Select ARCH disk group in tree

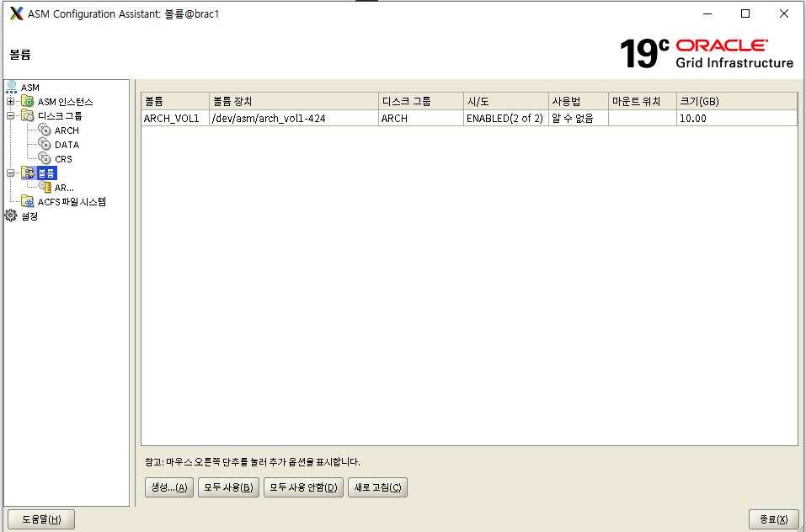click(x=67, y=130)
